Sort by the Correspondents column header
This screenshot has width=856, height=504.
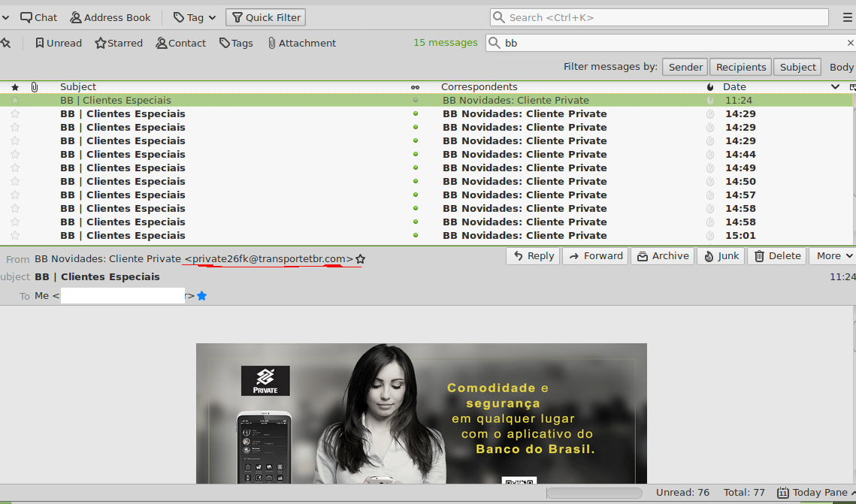[479, 86]
